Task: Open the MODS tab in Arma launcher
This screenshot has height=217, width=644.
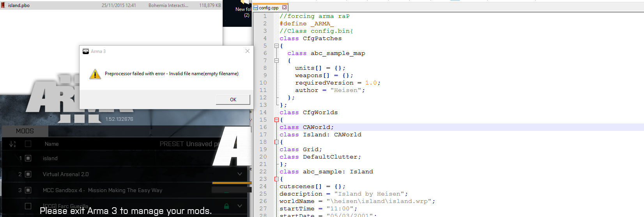Action: 25,131
